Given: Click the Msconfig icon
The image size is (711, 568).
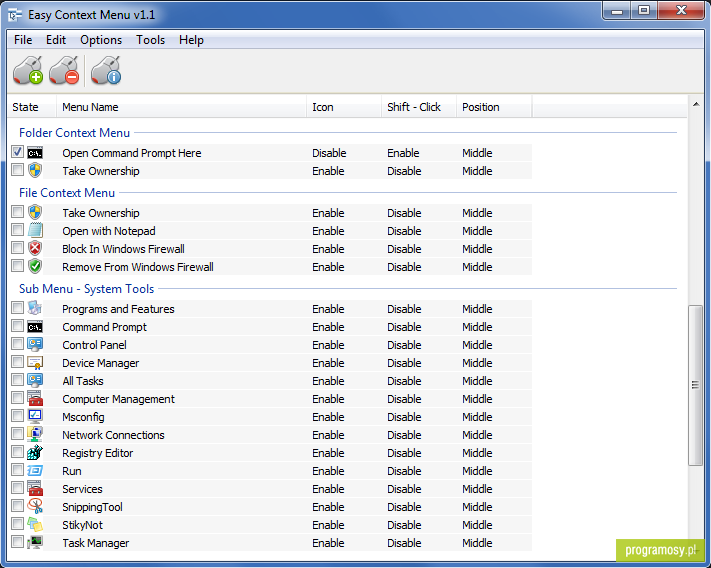Looking at the screenshot, I should pos(35,417).
